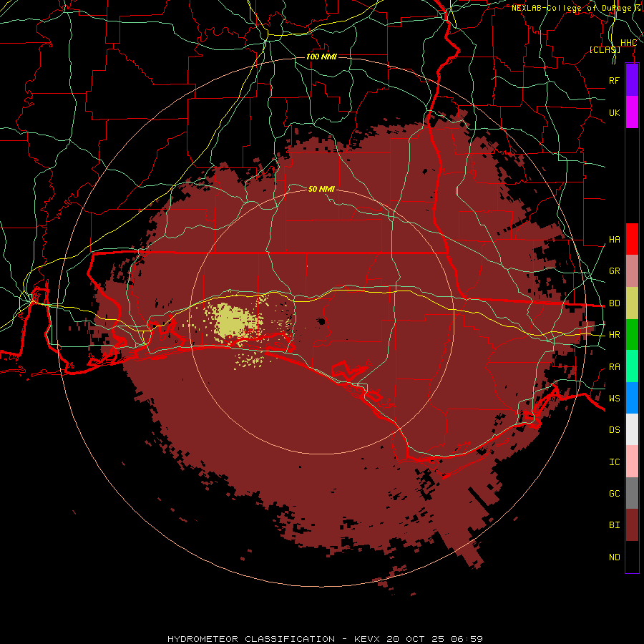Screen dimensions: 644x644
Task: Click the dark red BI swatch
Action: [632, 525]
